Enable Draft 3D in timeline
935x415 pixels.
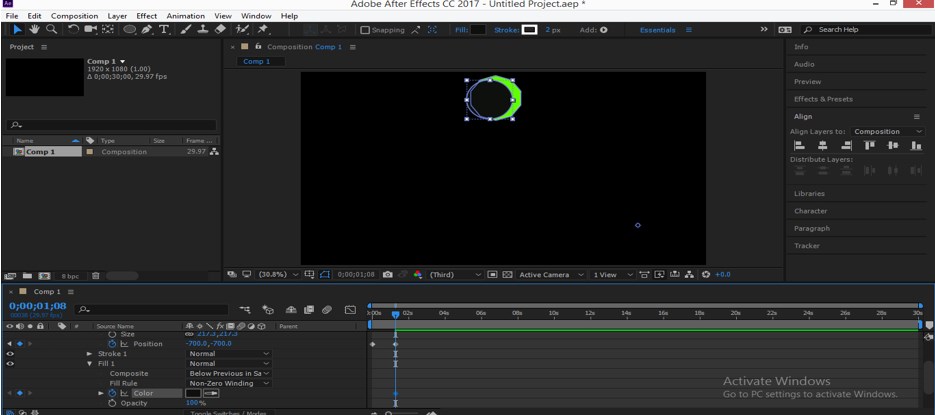tap(268, 309)
